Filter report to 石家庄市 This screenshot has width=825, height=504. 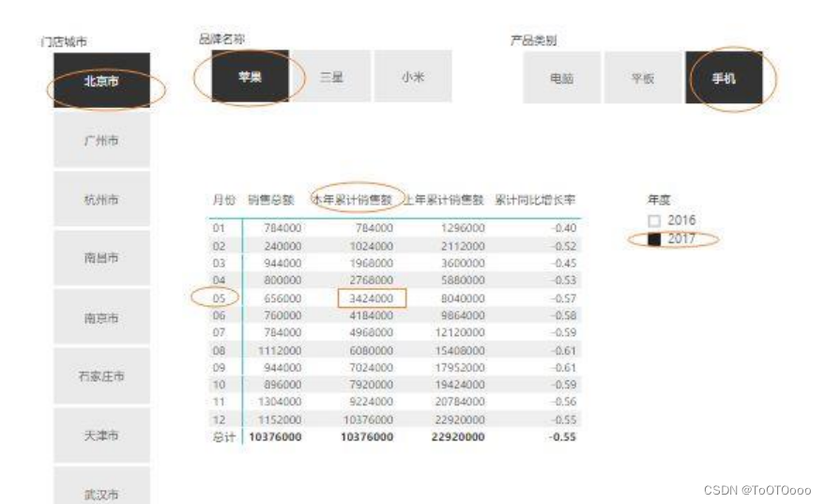click(101, 376)
